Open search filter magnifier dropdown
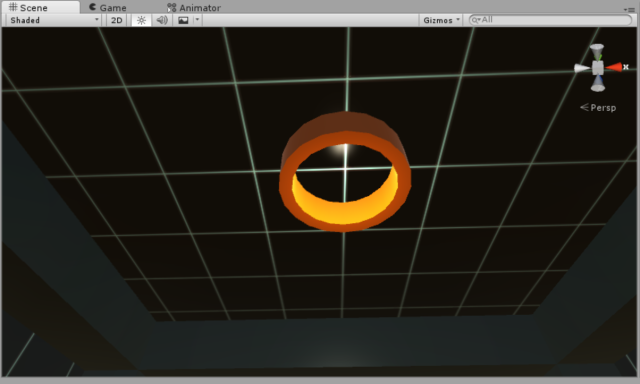The image size is (640, 384). tap(476, 20)
